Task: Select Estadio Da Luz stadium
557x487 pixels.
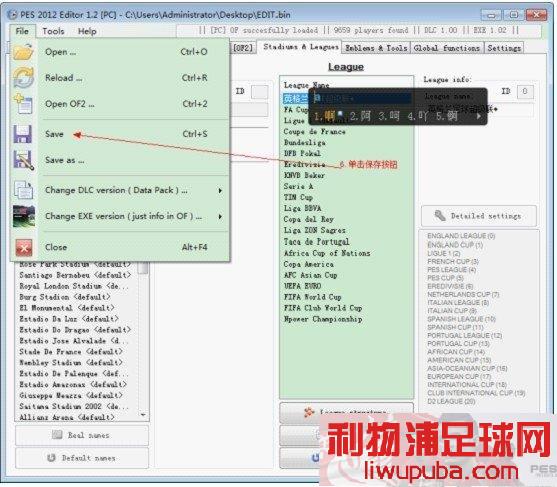Action: tap(69, 319)
